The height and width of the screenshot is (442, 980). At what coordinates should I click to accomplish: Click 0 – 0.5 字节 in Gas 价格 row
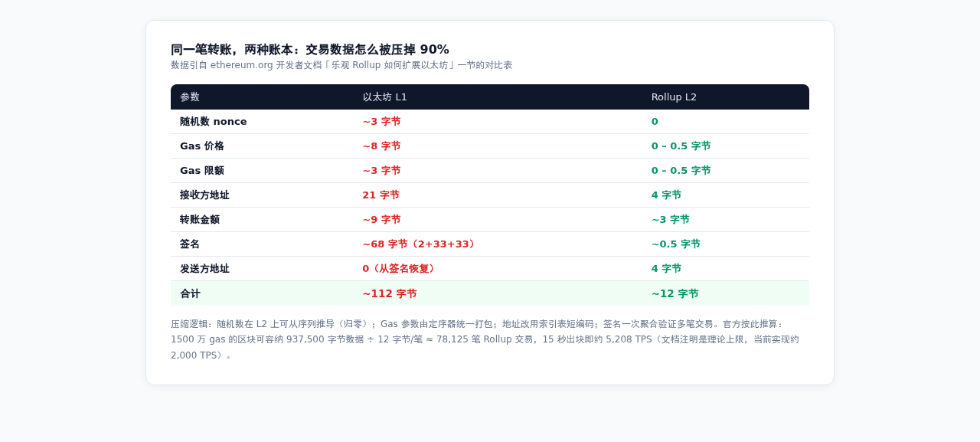point(681,146)
